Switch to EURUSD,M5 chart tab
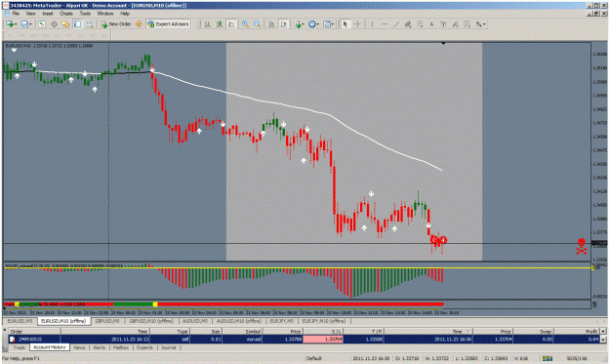 point(20,321)
